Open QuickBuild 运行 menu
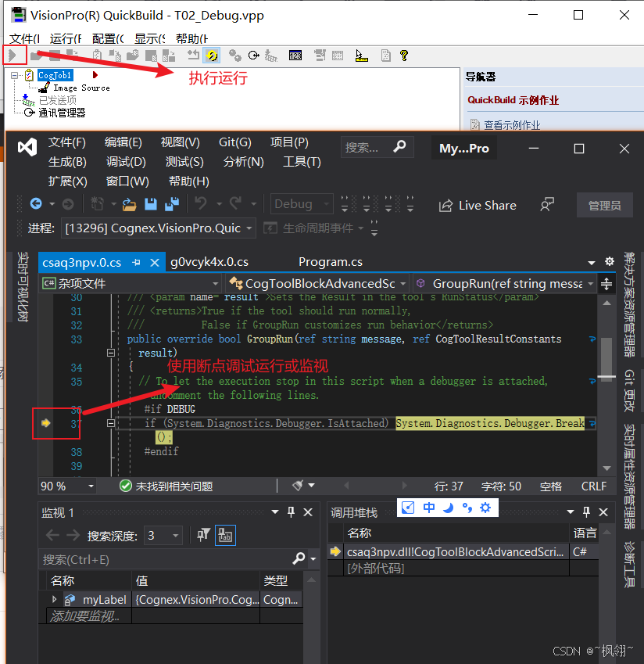This screenshot has height=664, width=644. [x=66, y=38]
